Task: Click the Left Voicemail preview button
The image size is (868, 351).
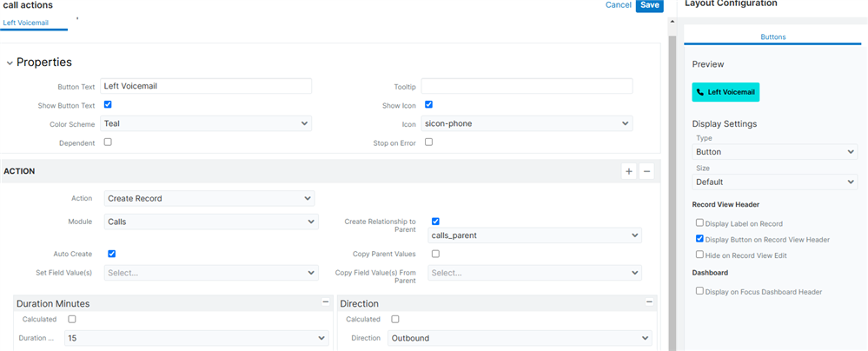Action: 726,92
